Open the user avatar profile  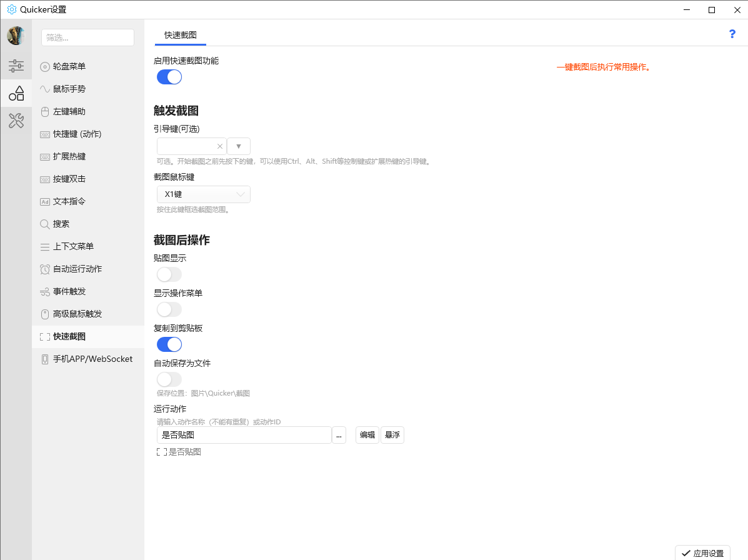[x=16, y=36]
